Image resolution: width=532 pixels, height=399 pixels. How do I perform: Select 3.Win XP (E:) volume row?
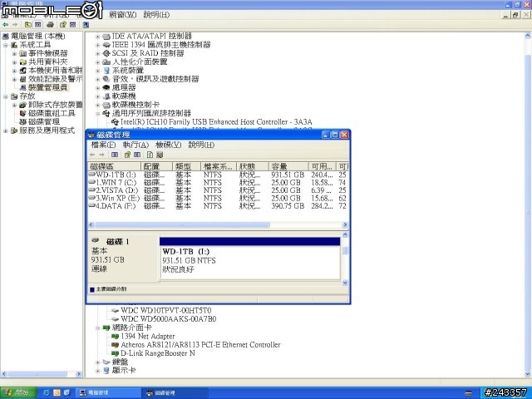coord(218,198)
